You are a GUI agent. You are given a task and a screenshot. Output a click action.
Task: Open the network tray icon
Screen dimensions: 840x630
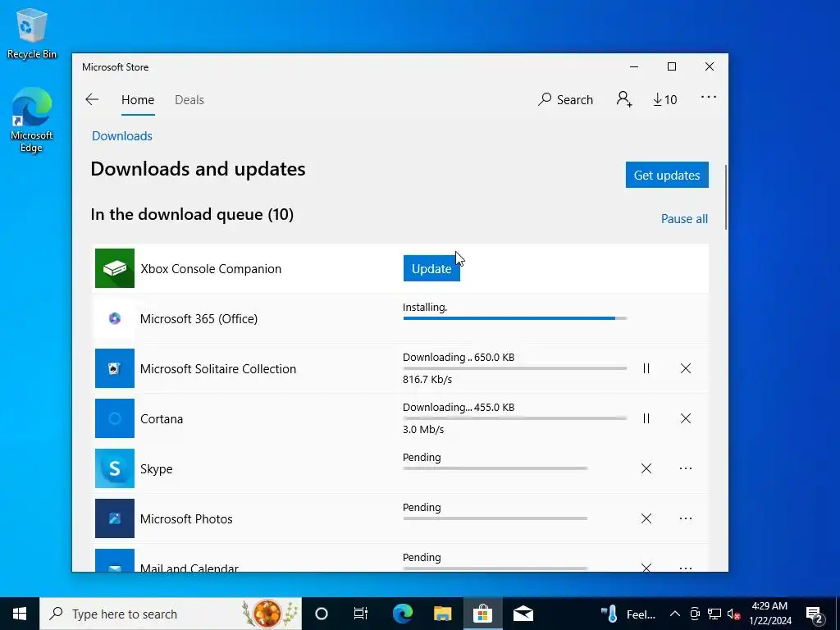tap(714, 614)
